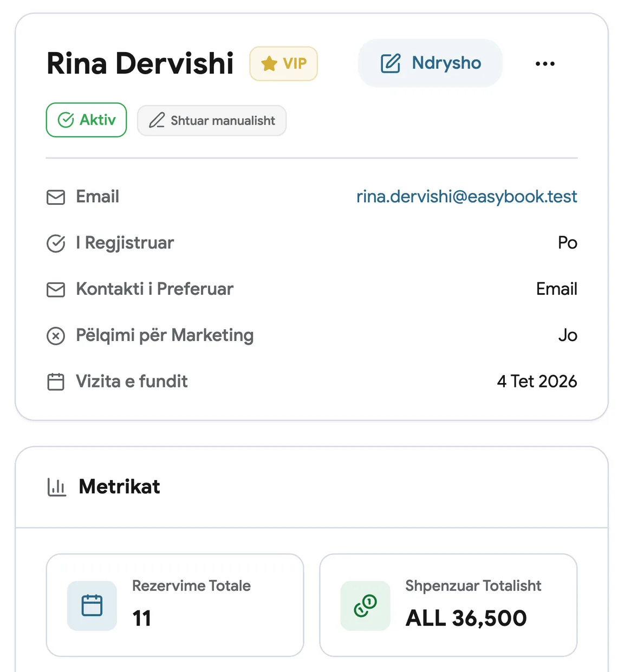Click the Jo value for marketing consent
The width and height of the screenshot is (624, 672).
568,335
